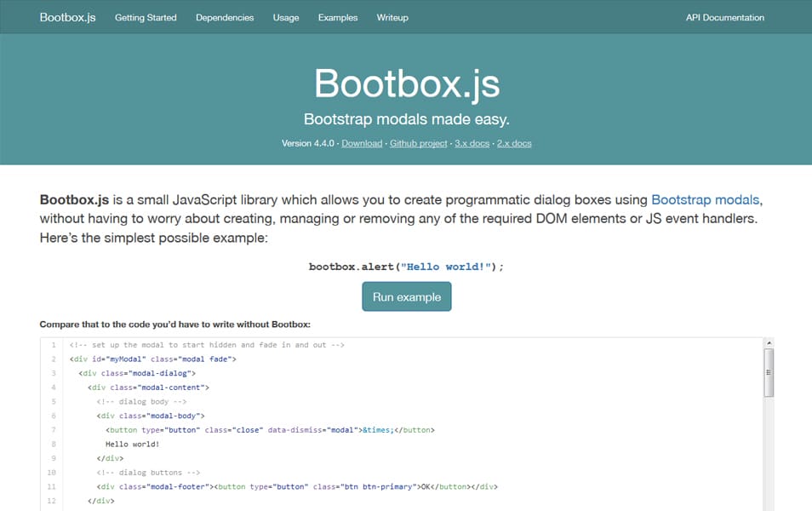Screen dimensions: 812x511
Task: Click code line with id="myModal"
Action: (x=152, y=359)
